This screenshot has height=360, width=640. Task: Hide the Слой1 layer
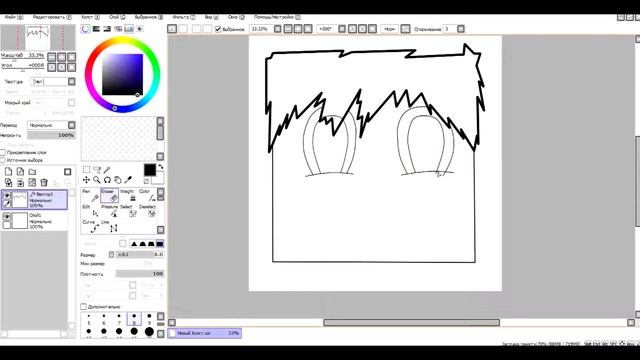pos(7,216)
